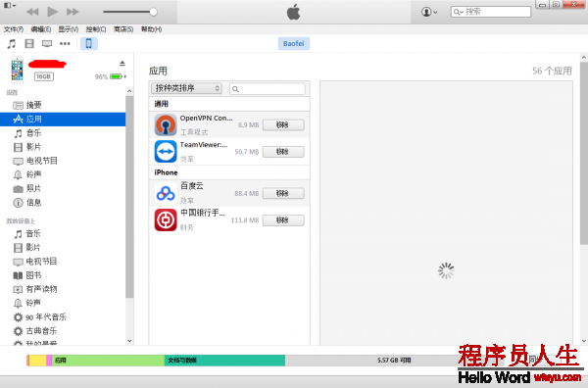Open the 按种类排序 sort dropdown
This screenshot has height=388, width=588.
(186, 88)
